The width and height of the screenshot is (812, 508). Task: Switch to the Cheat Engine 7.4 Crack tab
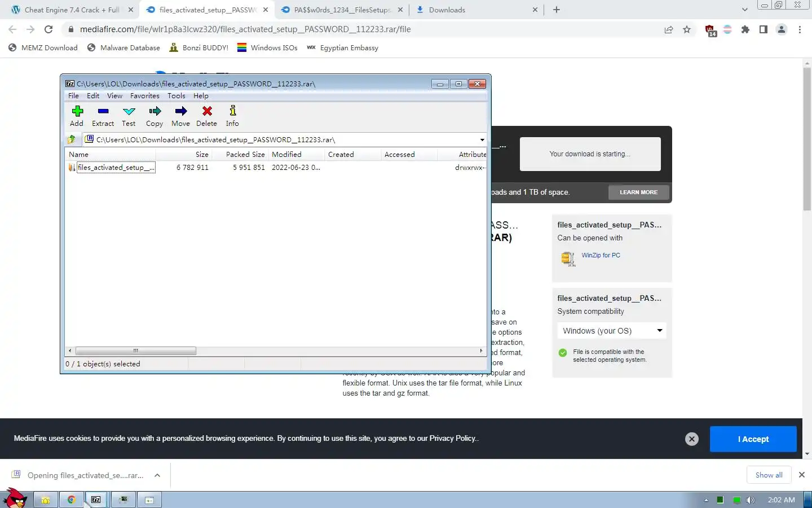(72, 10)
